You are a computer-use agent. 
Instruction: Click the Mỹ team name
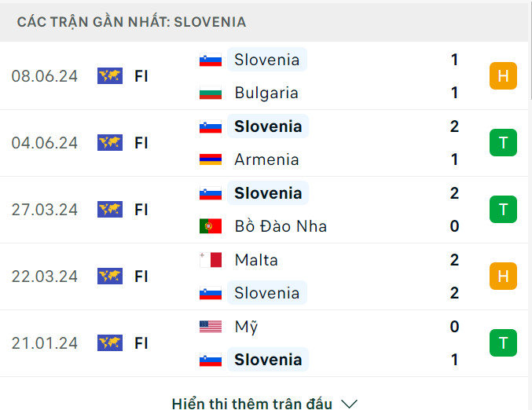246,327
